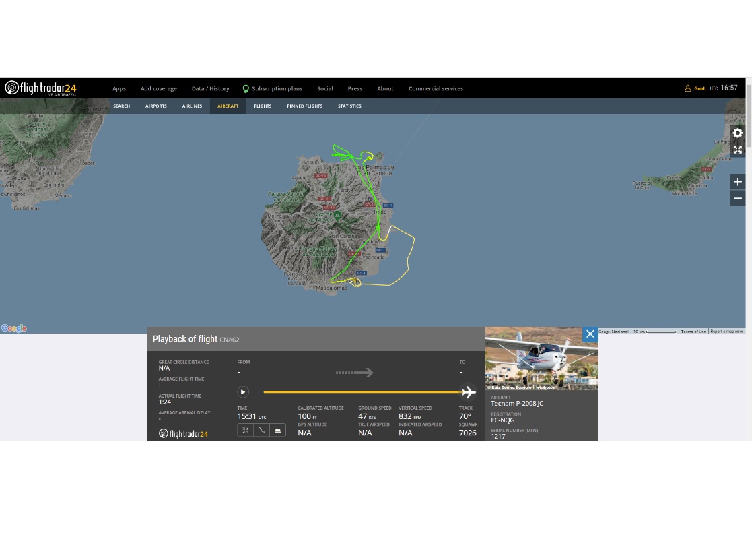Click the ground speed value 47 kts
Viewport: 756px width, 535px height.
point(367,416)
